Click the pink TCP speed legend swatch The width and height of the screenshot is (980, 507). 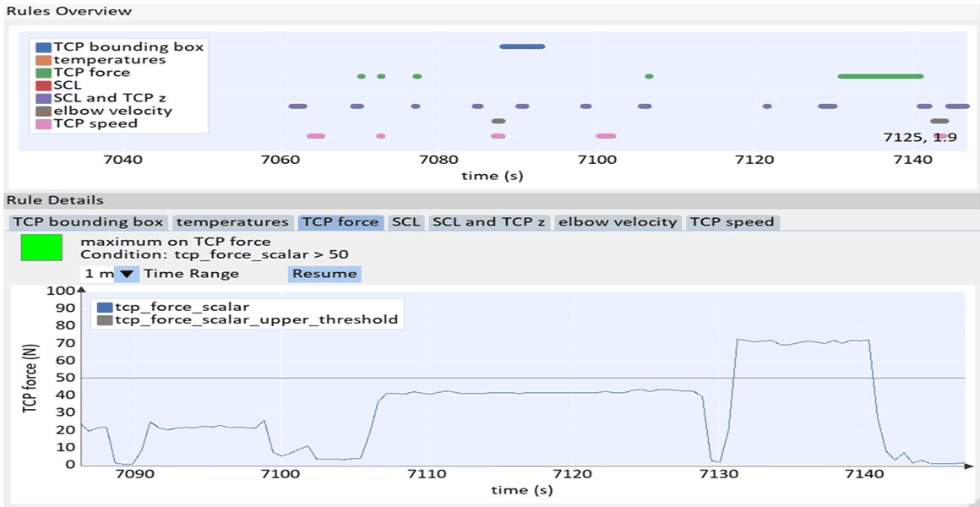[x=42, y=123]
